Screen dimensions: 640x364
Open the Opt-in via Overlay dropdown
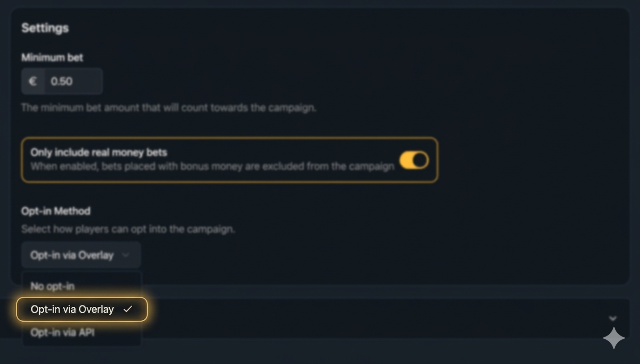[x=80, y=255]
